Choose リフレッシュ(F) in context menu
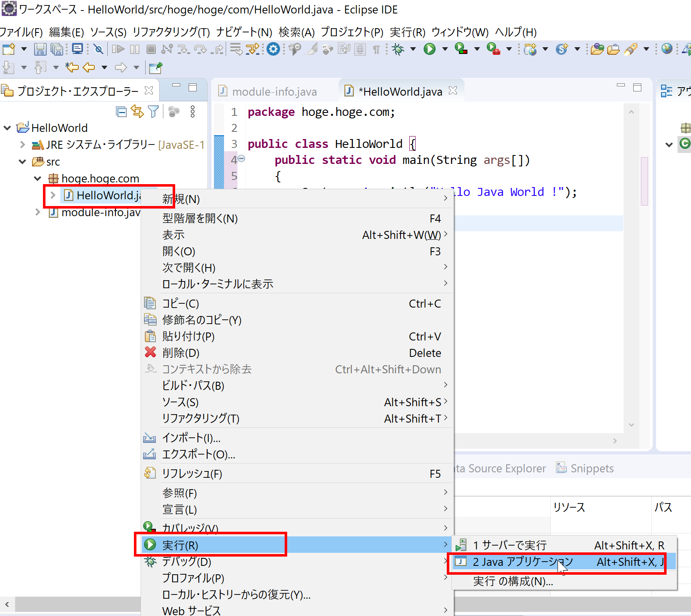The image size is (691, 616). (x=297, y=474)
